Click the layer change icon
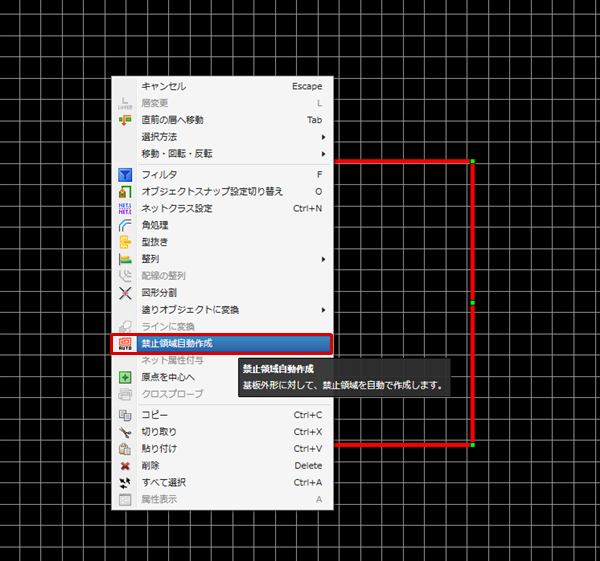The image size is (600, 561). tap(125, 103)
